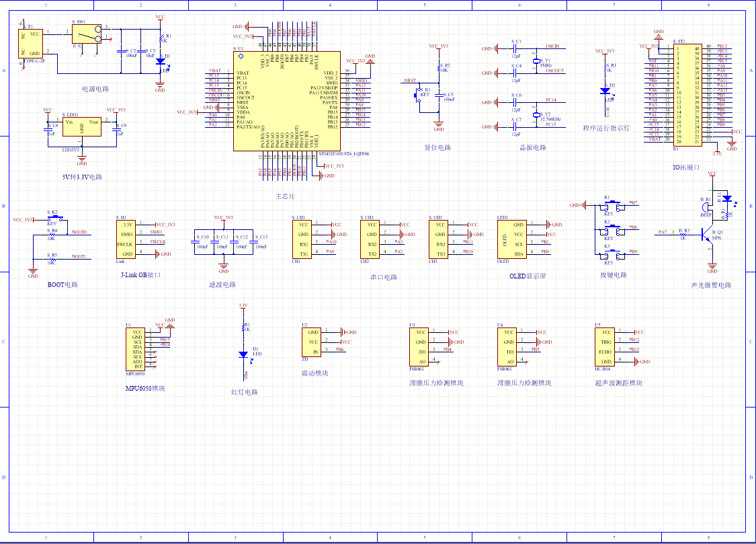The height and width of the screenshot is (544, 756).
Task: Click the 串口电路 section title
Action: 384,277
